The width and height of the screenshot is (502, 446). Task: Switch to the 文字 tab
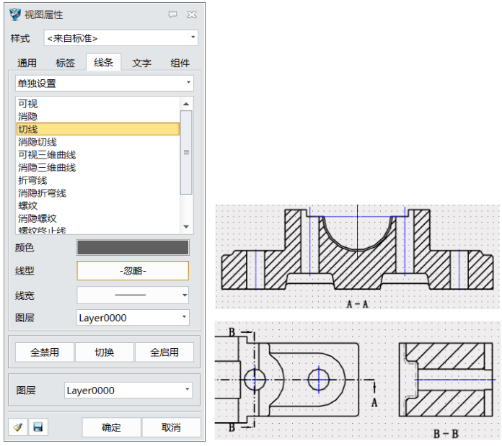(142, 63)
